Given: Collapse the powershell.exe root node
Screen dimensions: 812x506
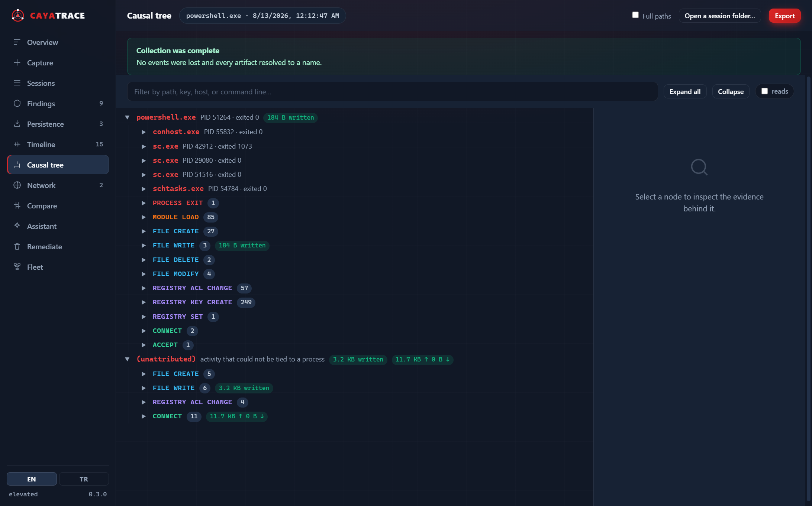Looking at the screenshot, I should click(x=127, y=117).
